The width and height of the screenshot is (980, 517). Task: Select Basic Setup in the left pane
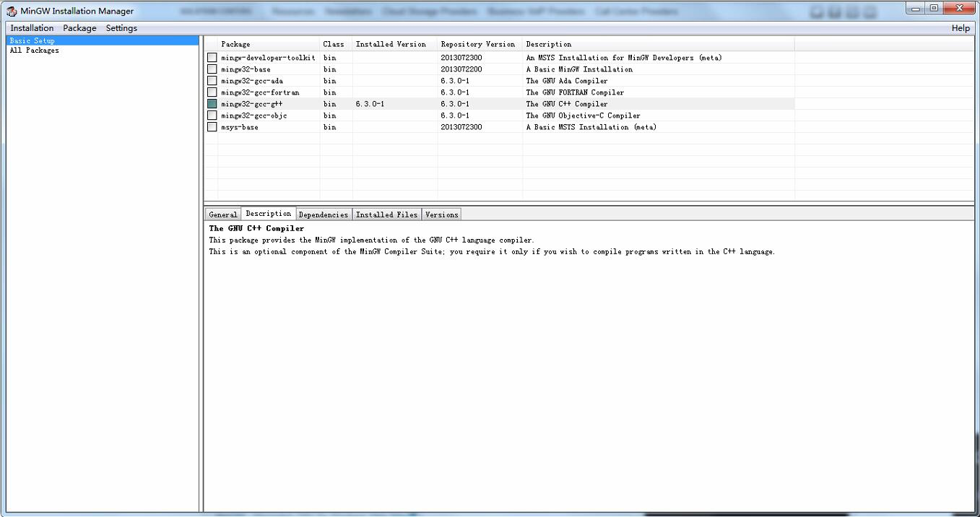pyautogui.click(x=32, y=41)
